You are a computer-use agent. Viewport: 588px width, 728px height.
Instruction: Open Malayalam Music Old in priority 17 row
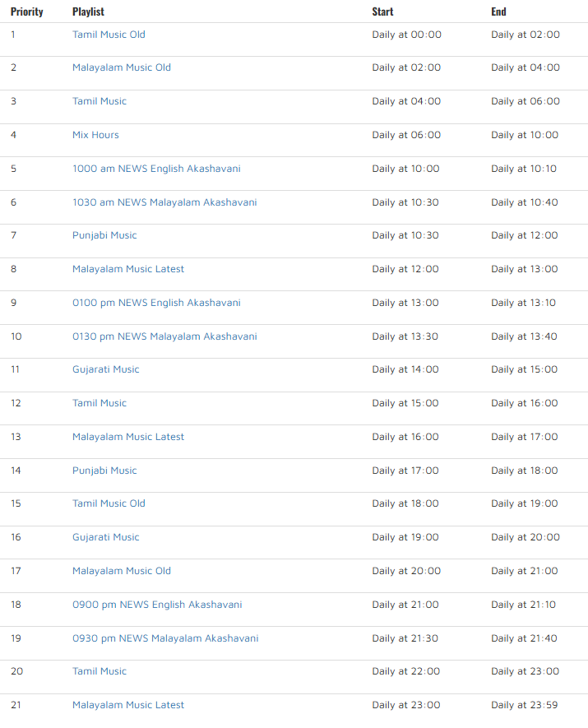pos(122,571)
